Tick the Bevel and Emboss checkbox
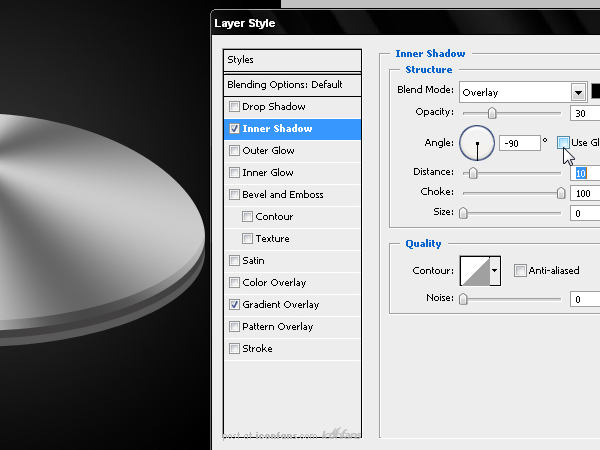The height and width of the screenshot is (450, 600). tap(234, 194)
